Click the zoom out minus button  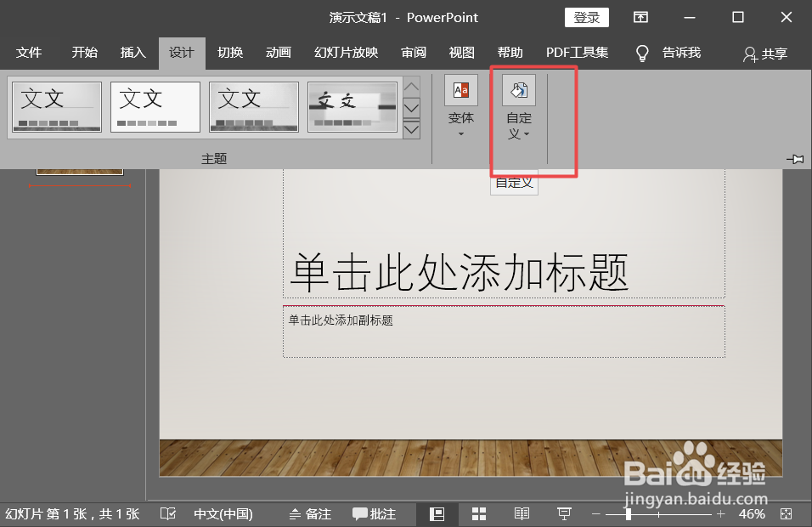(x=596, y=514)
